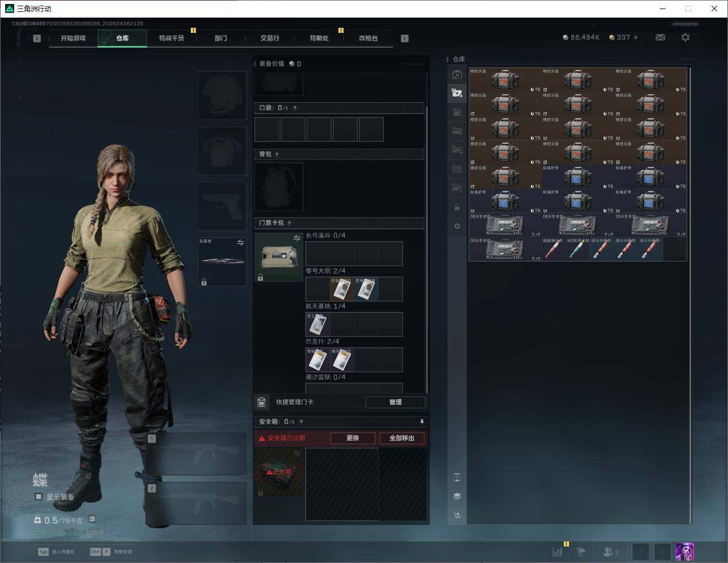Select the first 标准护甲 crate in warehouse

(578, 177)
